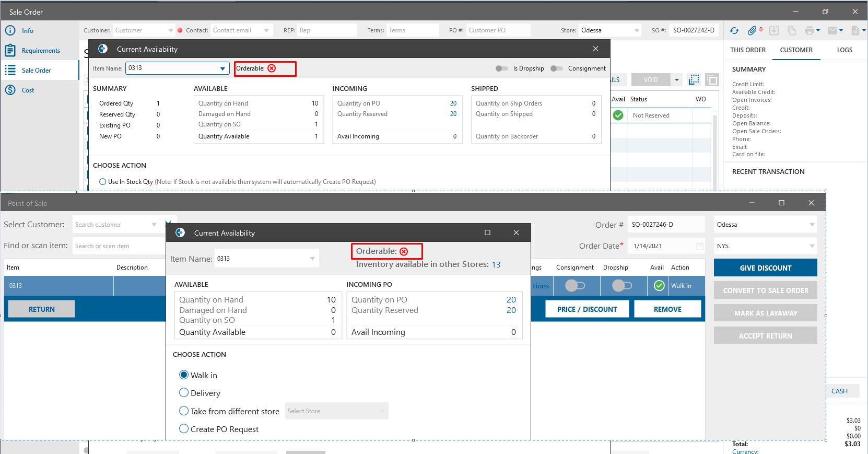Click the Customer PO input field

click(498, 30)
